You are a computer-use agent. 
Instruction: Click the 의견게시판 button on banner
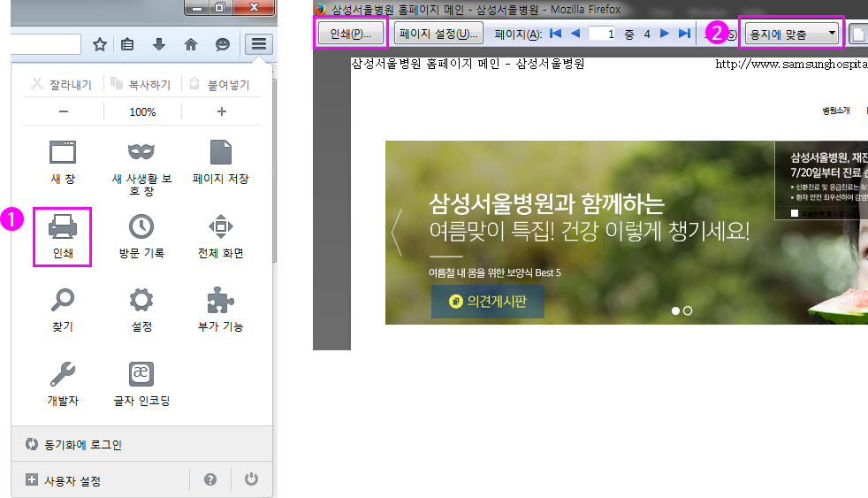click(488, 302)
